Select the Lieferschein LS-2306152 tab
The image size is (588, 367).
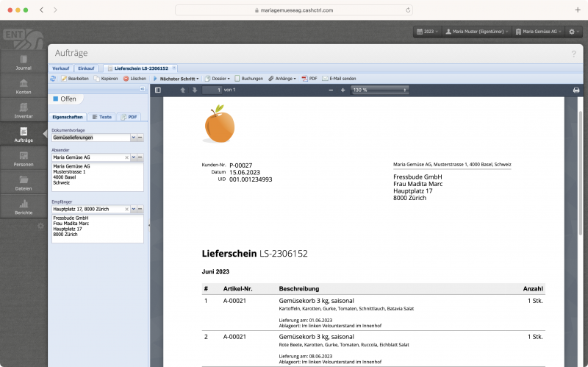coord(140,68)
